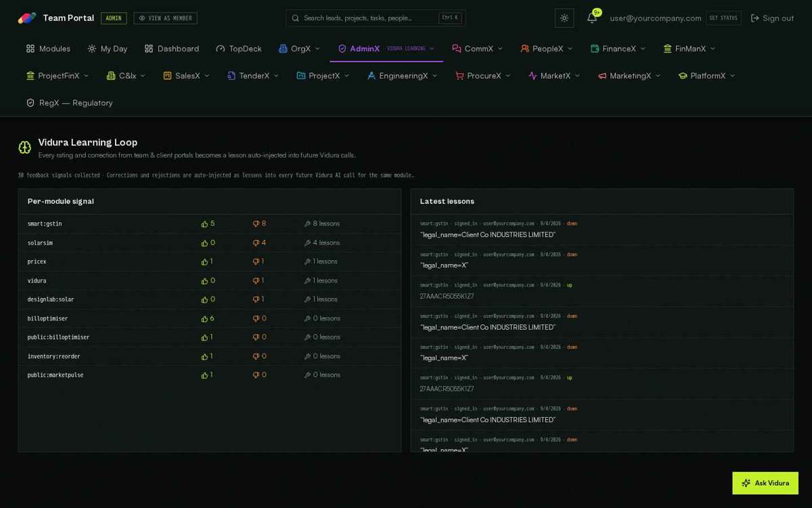Click thumbs-down icon in vidura row

tap(256, 280)
